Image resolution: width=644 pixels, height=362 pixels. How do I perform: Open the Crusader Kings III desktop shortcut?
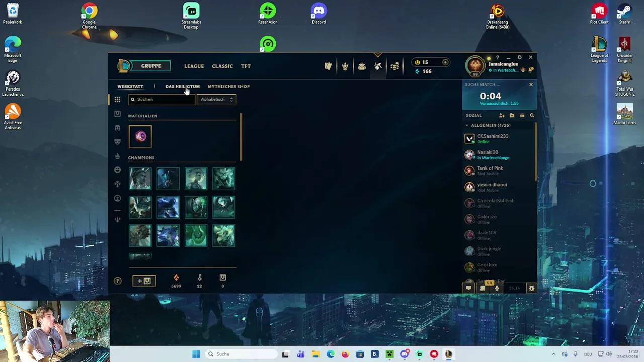pos(624,50)
